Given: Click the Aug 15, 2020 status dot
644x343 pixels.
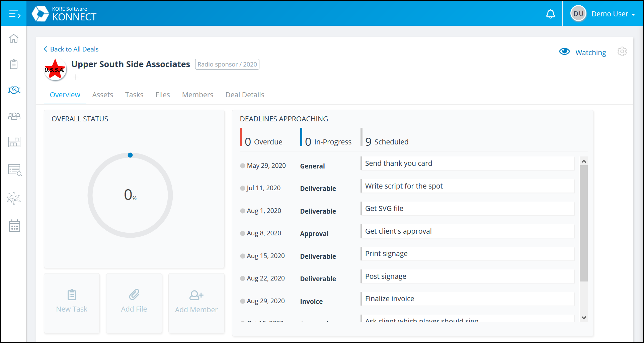Looking at the screenshot, I should 243,256.
